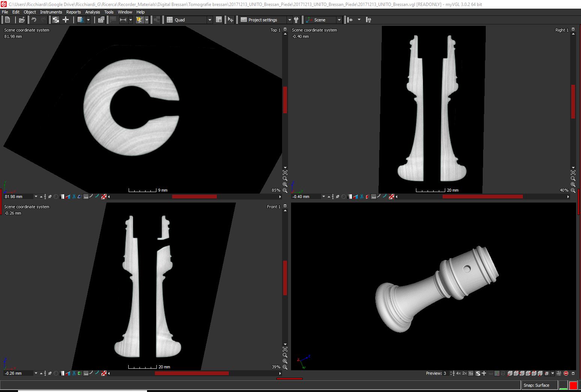Click the Undo arrow in toolbar
The width and height of the screenshot is (581, 392).
pos(34,20)
